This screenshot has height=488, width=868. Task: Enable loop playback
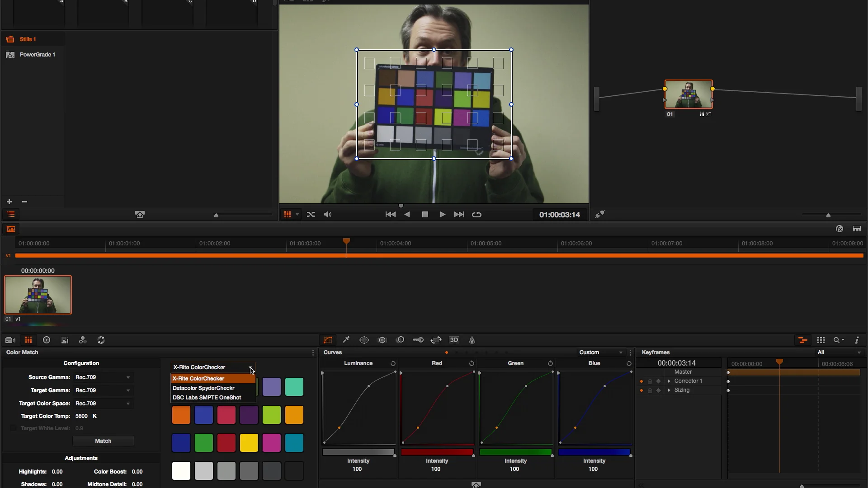[x=477, y=214]
